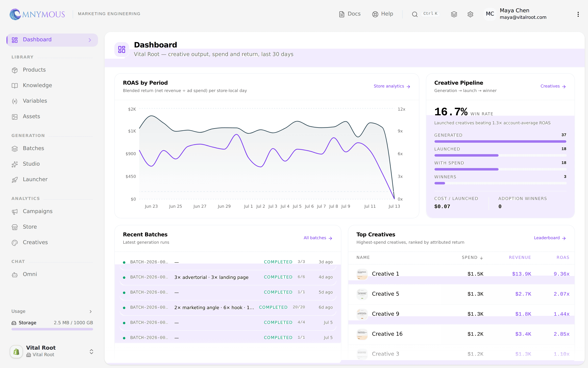
Task: Open the batch completed 3d ago
Action: pyautogui.click(x=228, y=262)
